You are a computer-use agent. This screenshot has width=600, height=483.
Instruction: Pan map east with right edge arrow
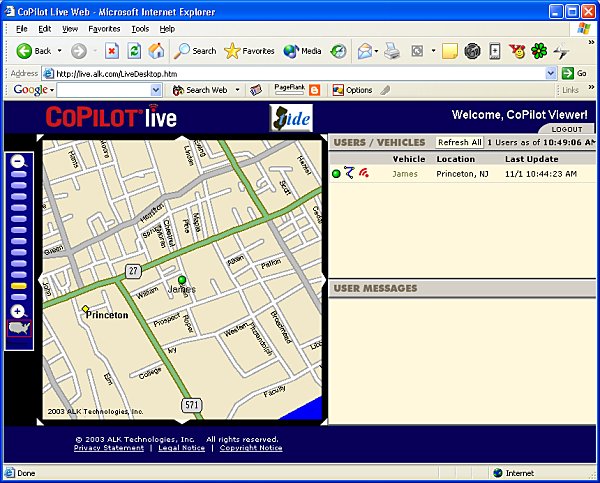(324, 279)
